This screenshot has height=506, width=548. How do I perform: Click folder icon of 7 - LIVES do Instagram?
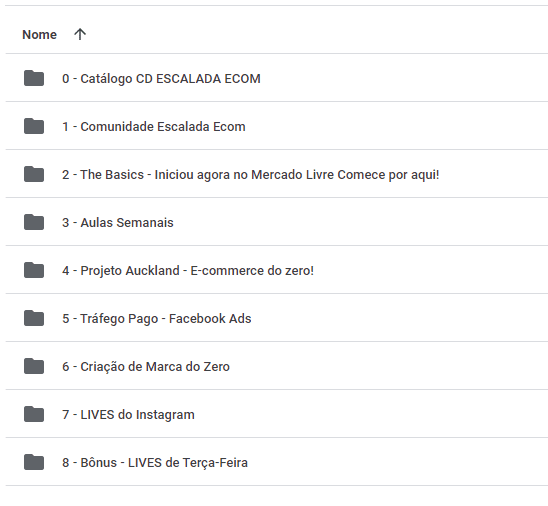tap(34, 414)
